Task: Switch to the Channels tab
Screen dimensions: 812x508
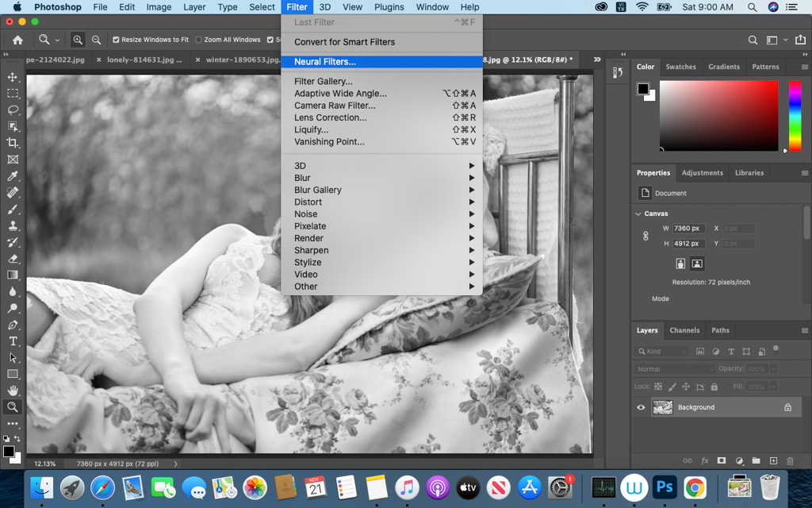Action: [x=684, y=330]
